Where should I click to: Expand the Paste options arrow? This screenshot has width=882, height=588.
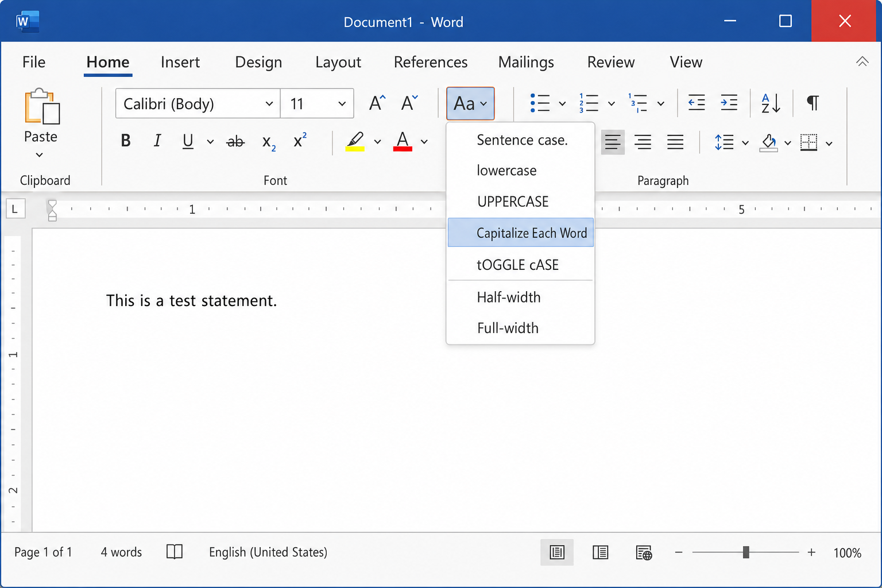coord(39,155)
